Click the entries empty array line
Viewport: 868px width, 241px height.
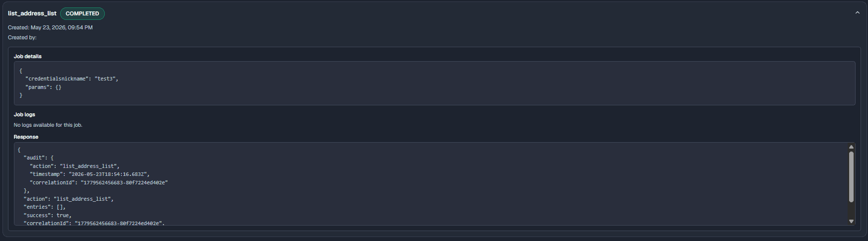tap(45, 207)
